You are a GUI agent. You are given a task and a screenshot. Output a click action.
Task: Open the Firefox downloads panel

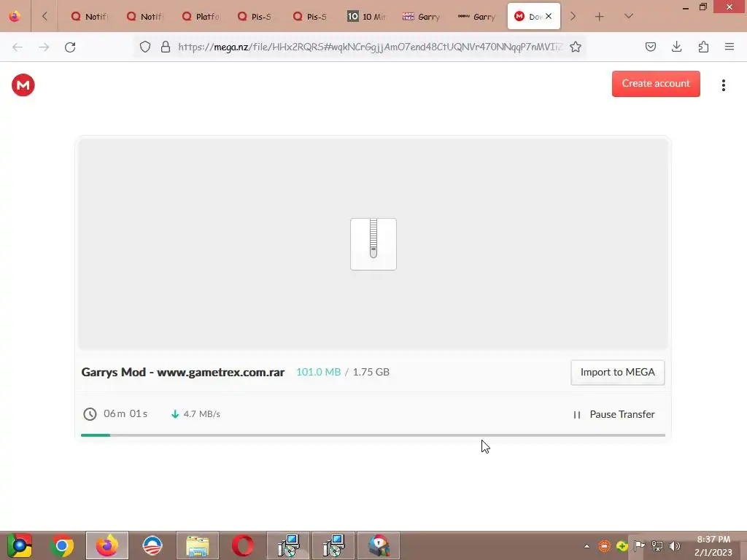(676, 47)
